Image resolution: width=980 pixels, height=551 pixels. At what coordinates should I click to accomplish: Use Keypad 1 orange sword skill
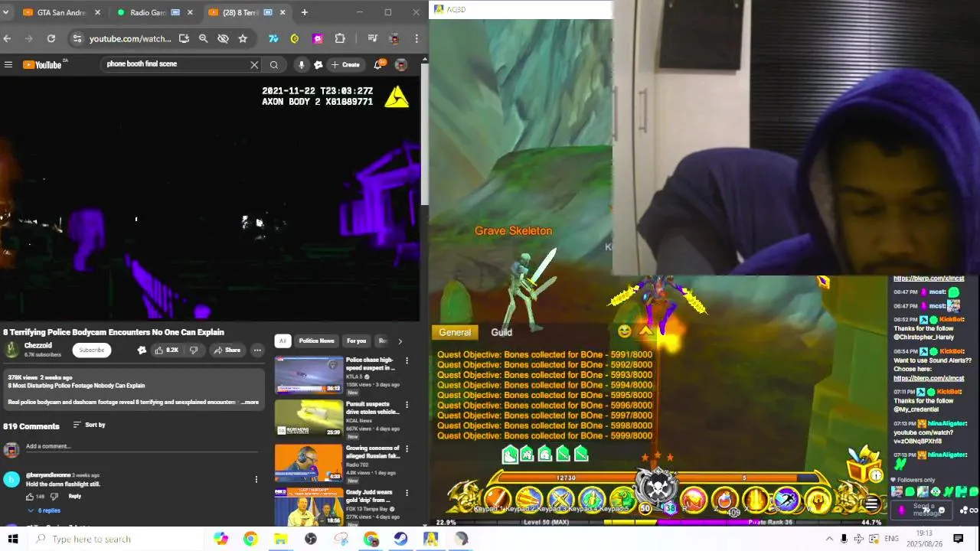coord(498,500)
